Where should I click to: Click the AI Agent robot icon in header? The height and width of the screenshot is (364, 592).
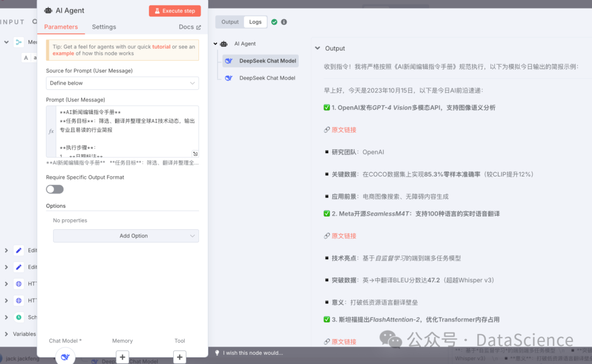(48, 10)
